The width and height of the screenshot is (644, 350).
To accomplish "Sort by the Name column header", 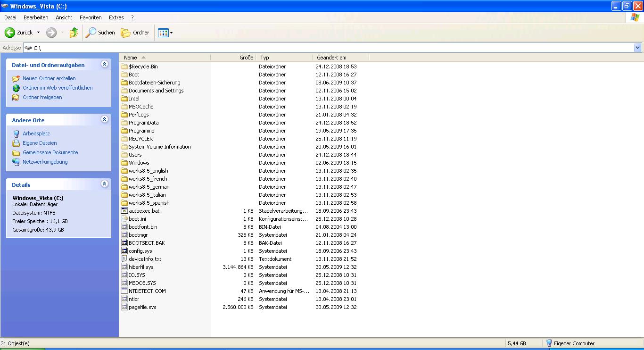I will tap(165, 58).
